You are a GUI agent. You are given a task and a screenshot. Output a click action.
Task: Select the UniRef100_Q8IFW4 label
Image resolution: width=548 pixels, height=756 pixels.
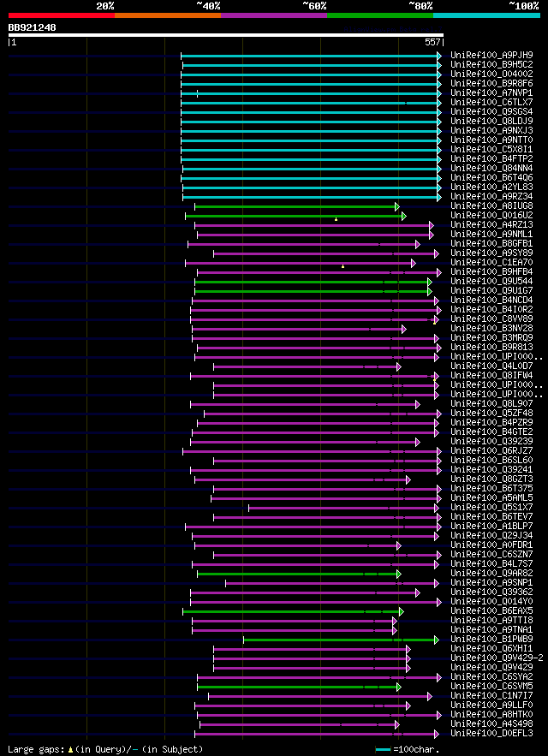[491, 376]
